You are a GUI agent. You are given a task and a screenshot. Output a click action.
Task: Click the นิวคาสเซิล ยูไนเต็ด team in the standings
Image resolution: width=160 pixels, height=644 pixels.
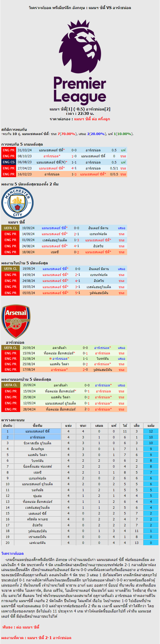tap(38, 443)
